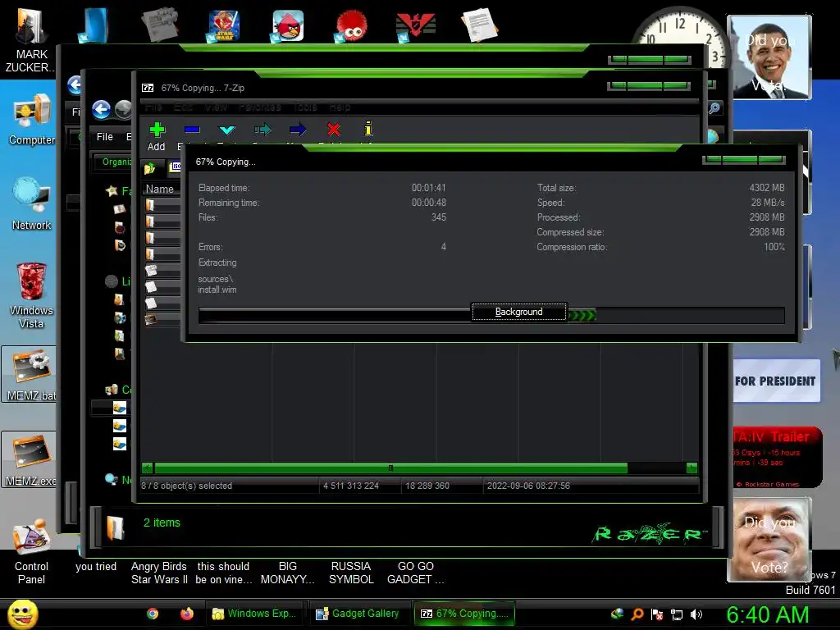Click the Background button in copying dialog
This screenshot has width=840, height=630.
[x=518, y=312]
